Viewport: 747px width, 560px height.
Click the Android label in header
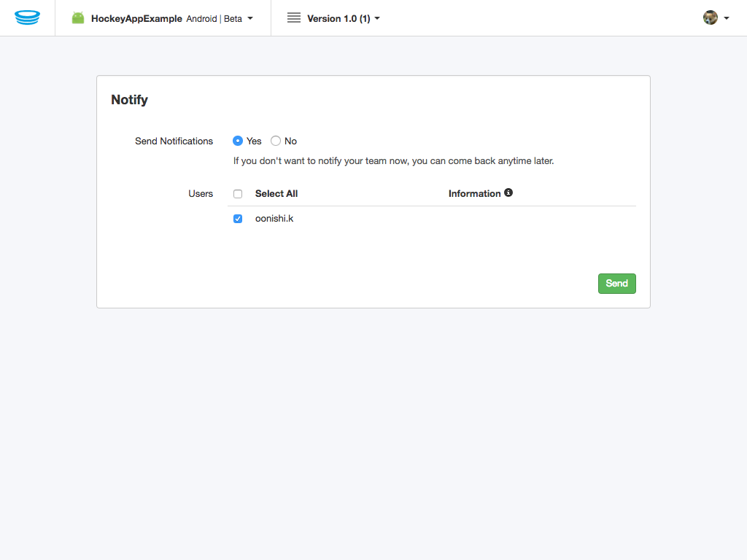coord(201,19)
